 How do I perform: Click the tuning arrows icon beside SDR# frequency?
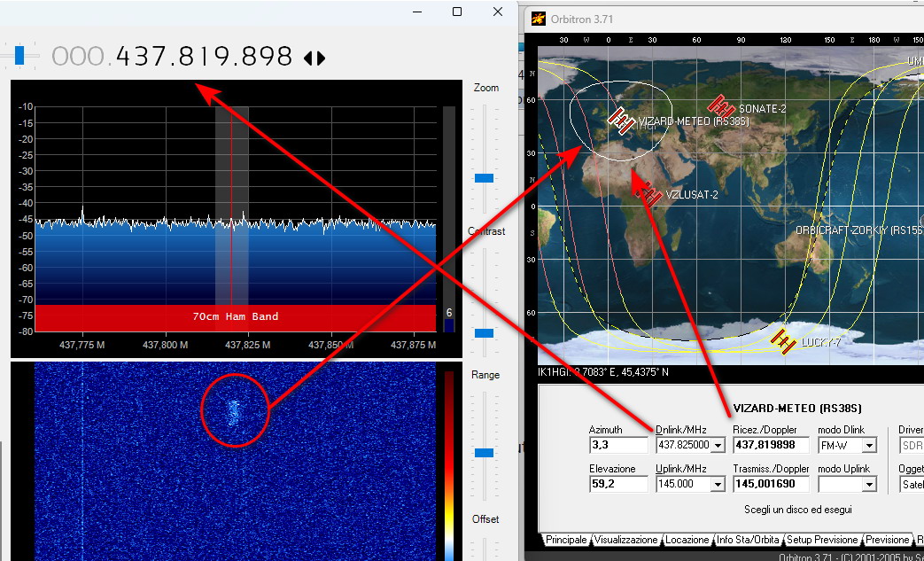pyautogui.click(x=314, y=58)
